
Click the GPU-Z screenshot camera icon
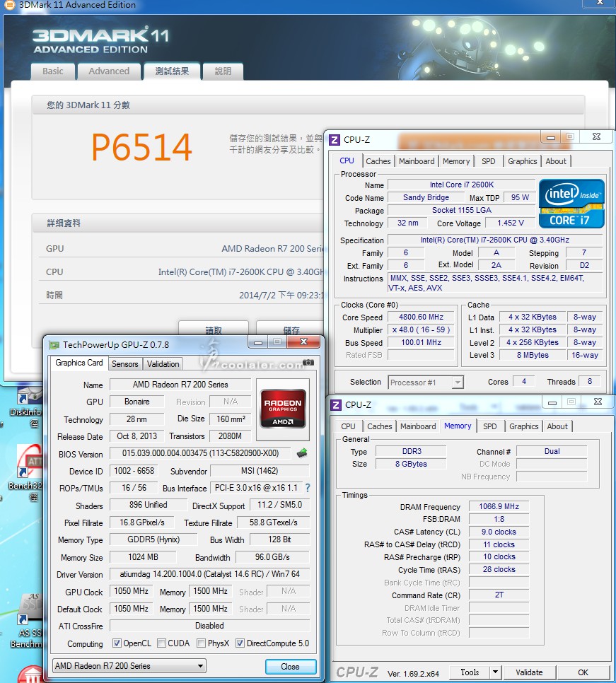[308, 363]
